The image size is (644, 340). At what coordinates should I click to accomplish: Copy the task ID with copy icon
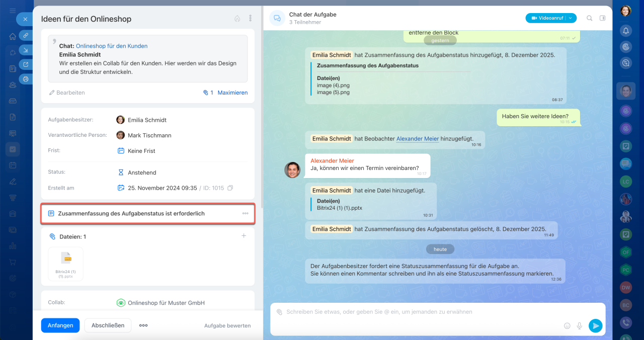point(230,188)
